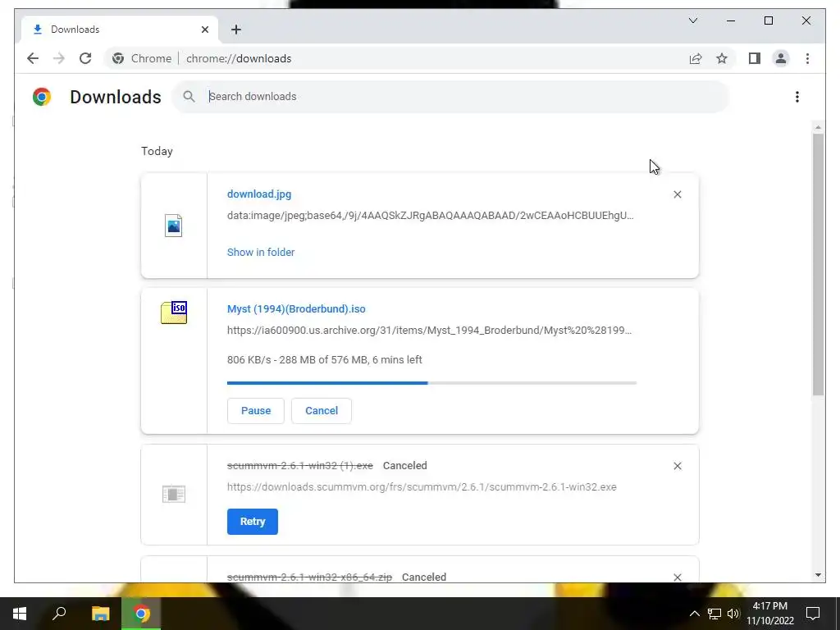Bookmark this page with the star icon
This screenshot has height=630, width=840.
[722, 58]
